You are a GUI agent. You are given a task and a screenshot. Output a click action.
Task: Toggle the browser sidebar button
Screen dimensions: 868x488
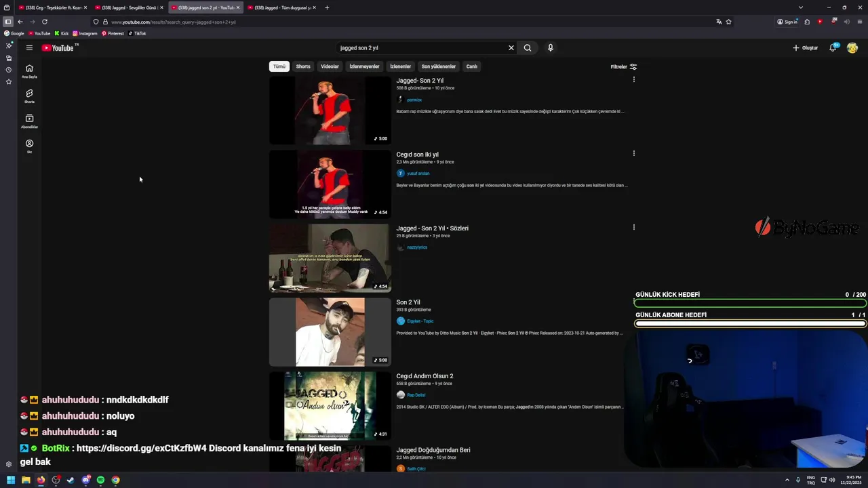click(x=7, y=22)
